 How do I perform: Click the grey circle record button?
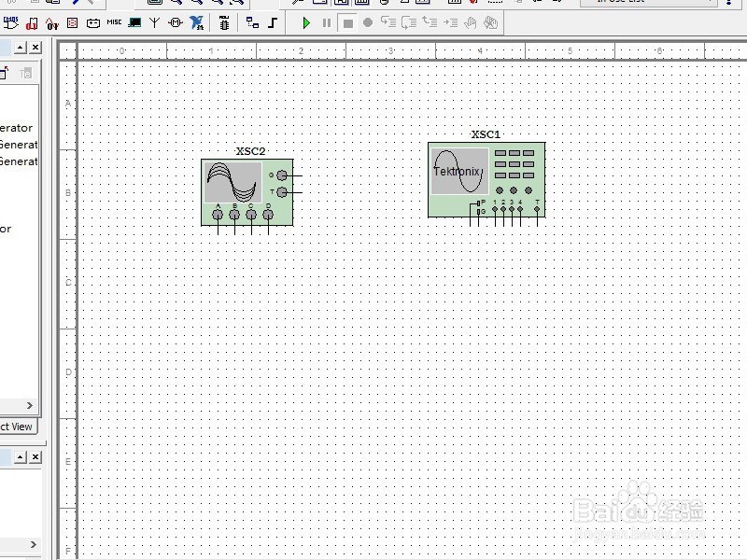368,22
